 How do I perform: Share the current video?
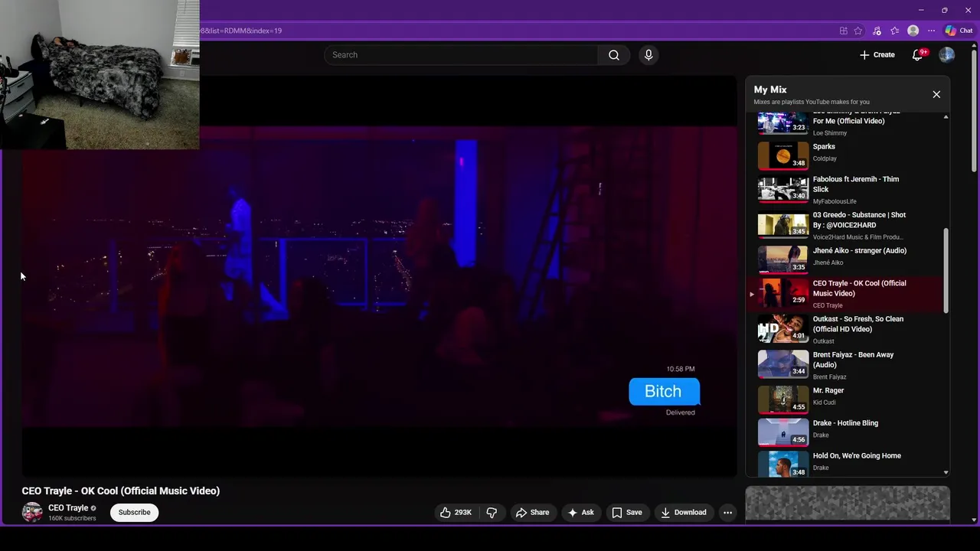[532, 513]
